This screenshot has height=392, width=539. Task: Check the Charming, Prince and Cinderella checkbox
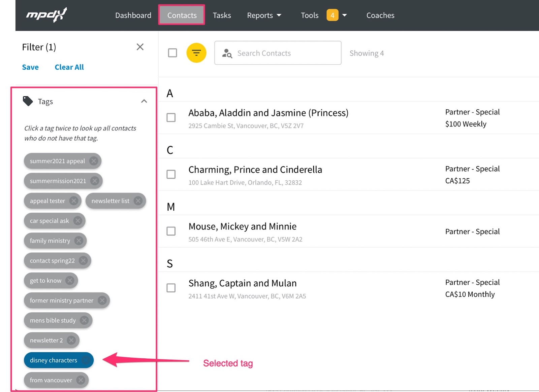click(171, 174)
